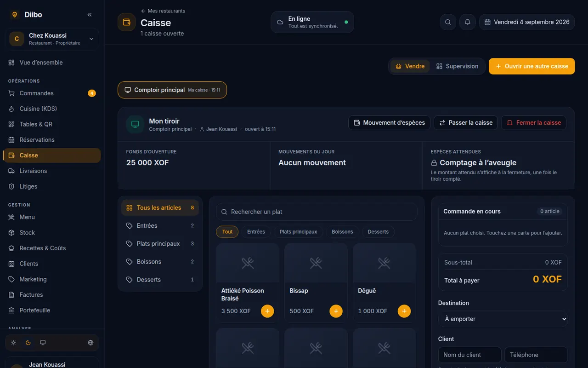This screenshot has width=588, height=368.
Task: Focus the Rechercher un plat search field
Action: [x=317, y=212]
